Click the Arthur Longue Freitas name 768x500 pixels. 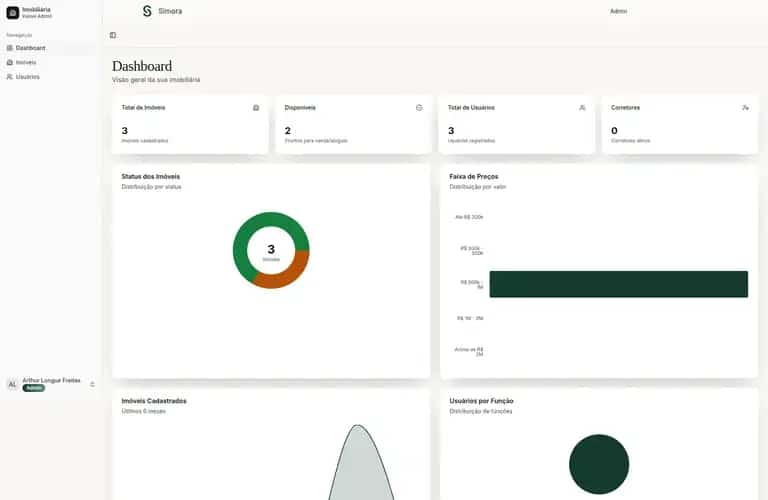click(51, 381)
